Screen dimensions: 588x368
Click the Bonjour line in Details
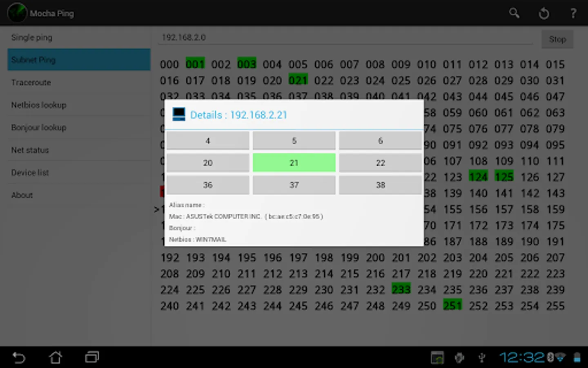pyautogui.click(x=182, y=228)
